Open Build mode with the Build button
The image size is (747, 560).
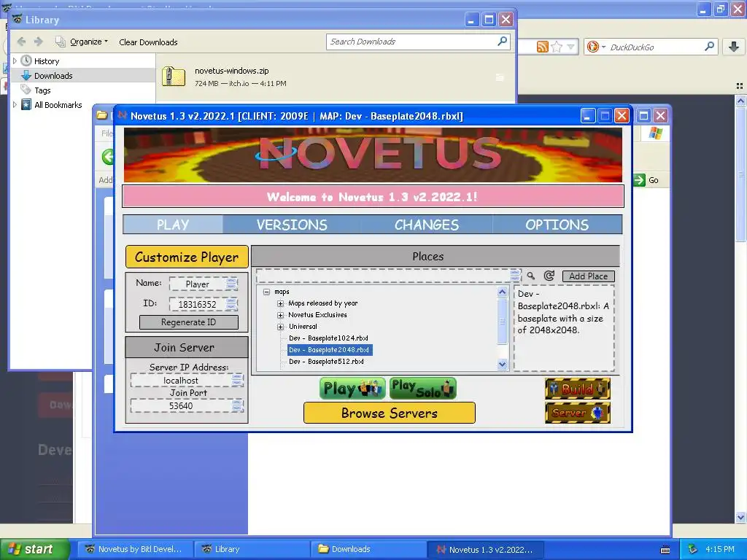click(578, 389)
